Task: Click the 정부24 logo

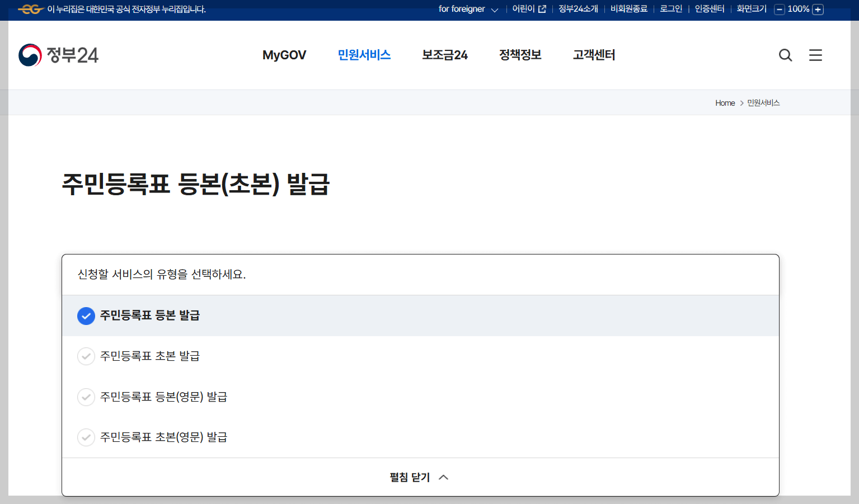Action: click(x=58, y=55)
